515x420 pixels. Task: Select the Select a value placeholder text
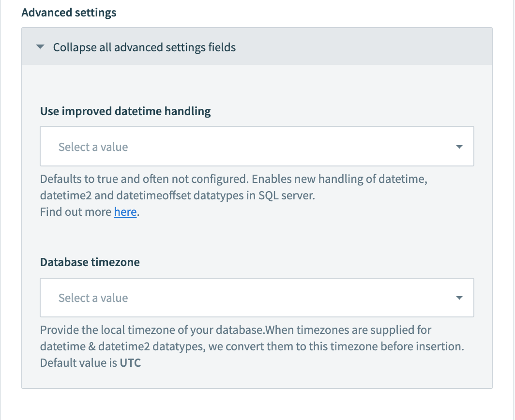[92, 146]
